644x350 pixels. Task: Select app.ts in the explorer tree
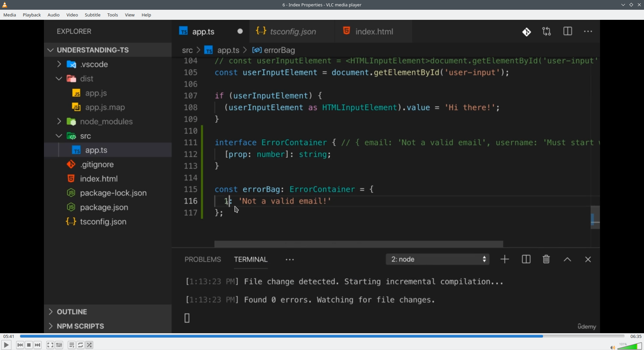pyautogui.click(x=108, y=150)
